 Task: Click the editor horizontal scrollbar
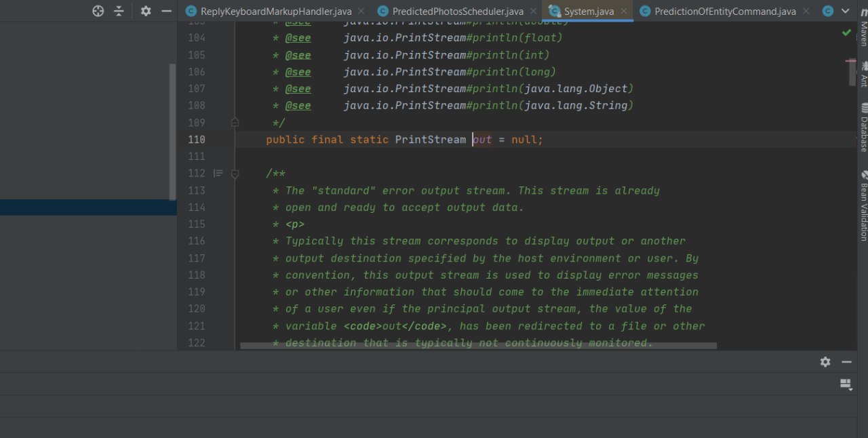478,346
